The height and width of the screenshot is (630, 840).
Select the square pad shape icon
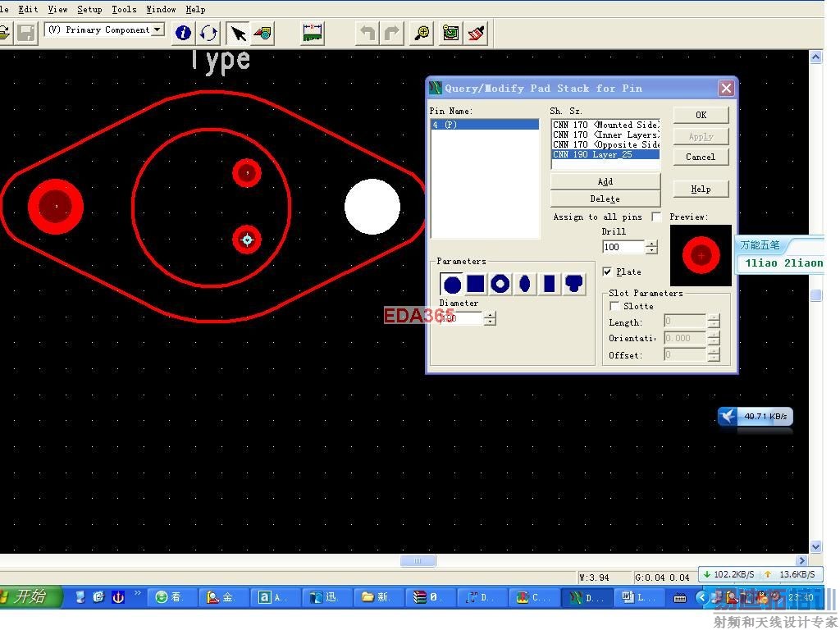pos(476,284)
